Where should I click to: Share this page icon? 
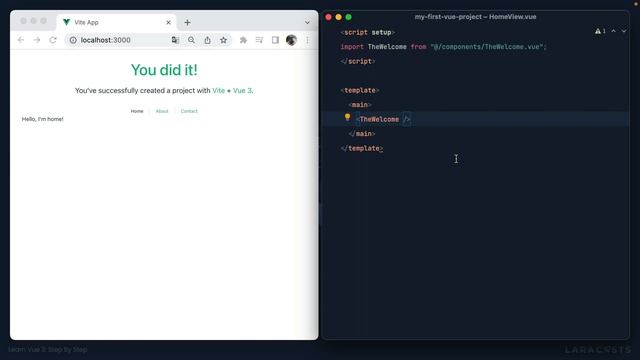(x=207, y=40)
